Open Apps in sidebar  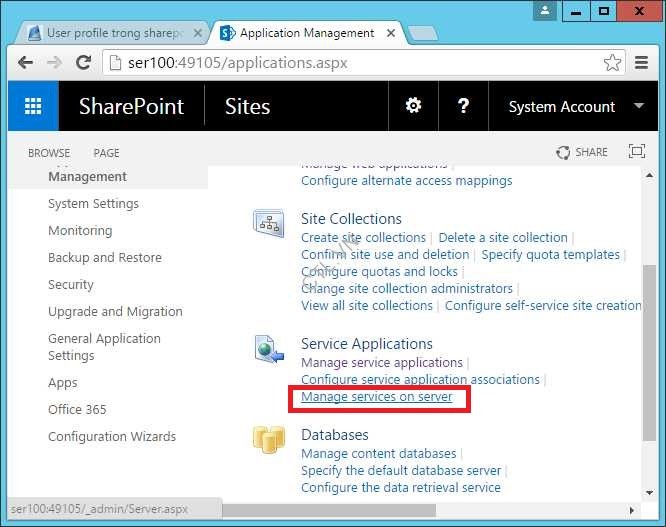point(63,383)
